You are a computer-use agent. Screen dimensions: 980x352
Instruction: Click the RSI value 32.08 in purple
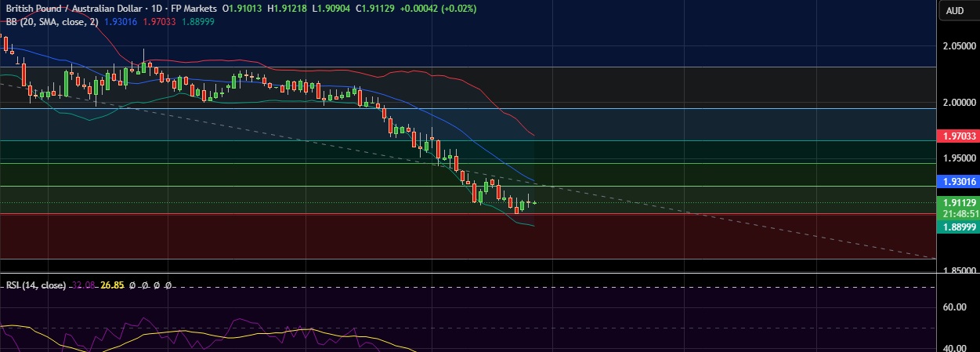pos(83,285)
